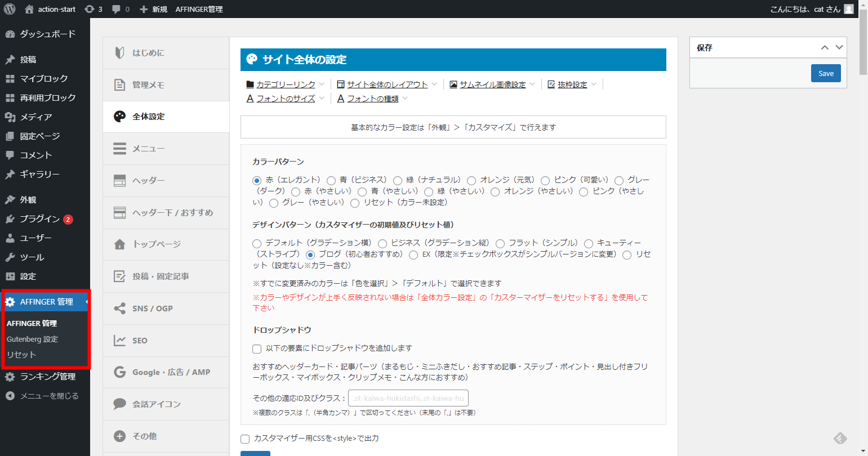Open Gutenberg 設定 submenu item
Screen dimensions: 868x456
pyautogui.click(x=32, y=339)
